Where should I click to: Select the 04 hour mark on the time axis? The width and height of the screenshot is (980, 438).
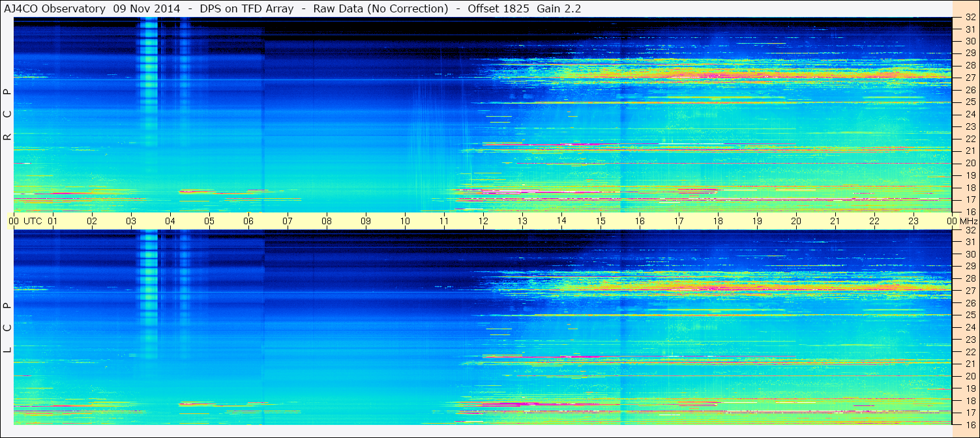point(170,221)
